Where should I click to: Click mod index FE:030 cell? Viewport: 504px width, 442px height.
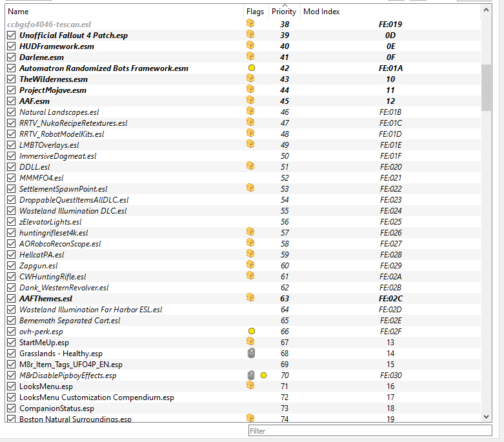(x=390, y=376)
